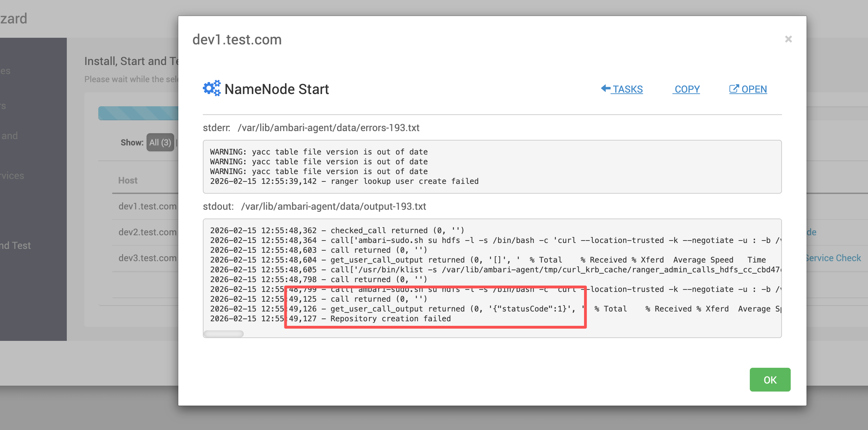The height and width of the screenshot is (430, 868).
Task: Click the dev2.test.com host row
Action: coord(147,232)
